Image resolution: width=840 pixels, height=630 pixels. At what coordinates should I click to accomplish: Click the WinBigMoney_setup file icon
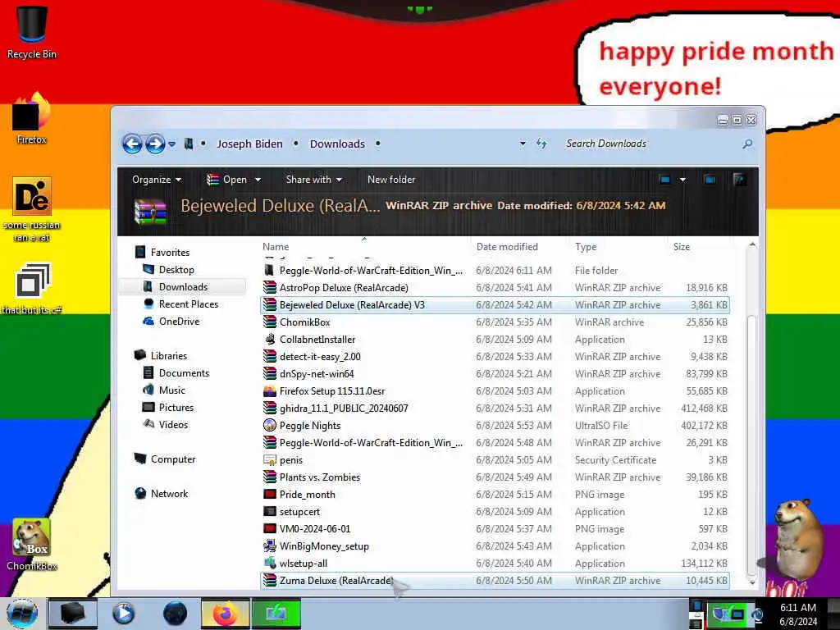(269, 546)
